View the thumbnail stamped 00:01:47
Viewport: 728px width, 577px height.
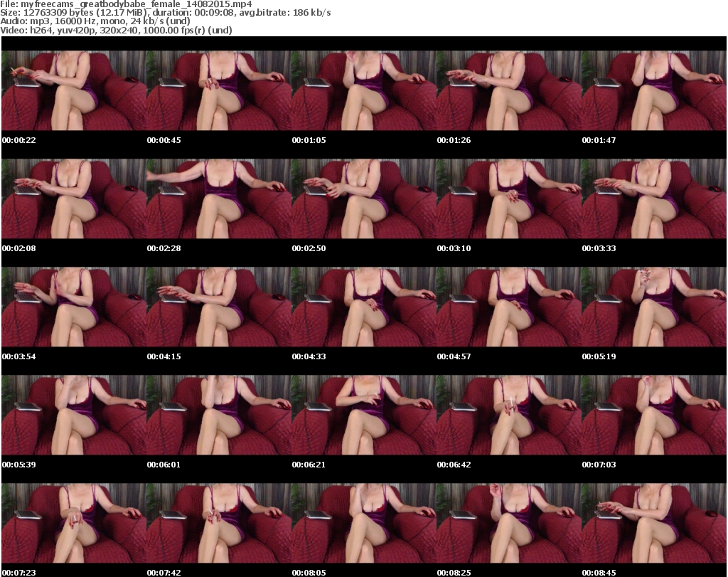pos(654,90)
